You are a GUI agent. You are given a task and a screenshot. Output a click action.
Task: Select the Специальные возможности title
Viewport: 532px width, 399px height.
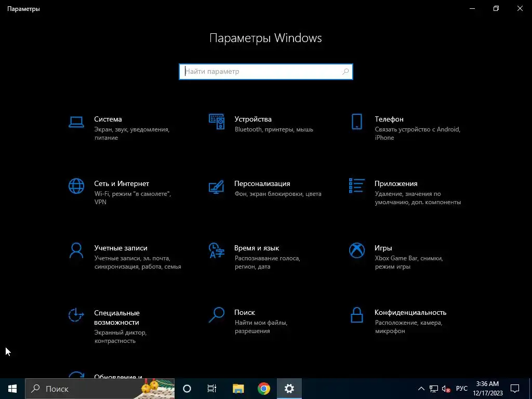click(x=116, y=317)
